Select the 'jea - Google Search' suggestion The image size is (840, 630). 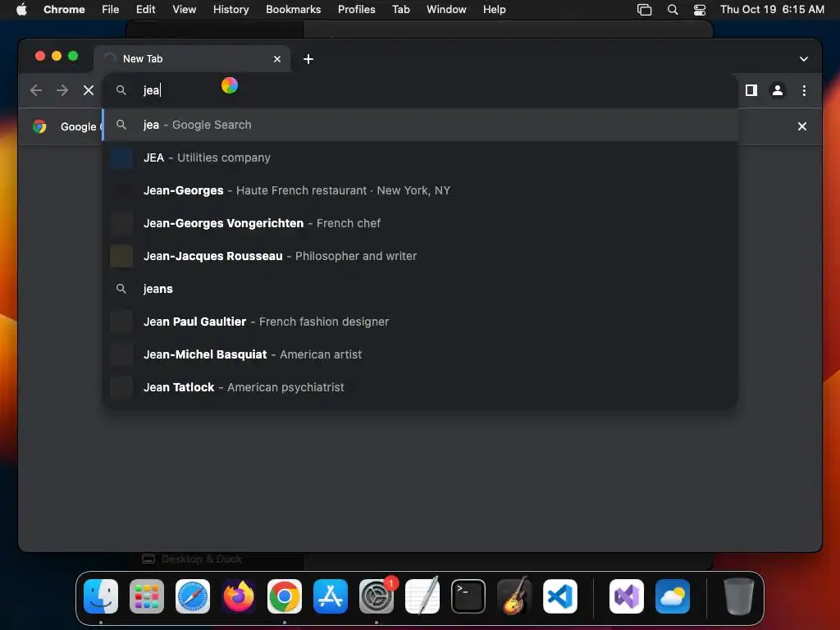pos(421,125)
